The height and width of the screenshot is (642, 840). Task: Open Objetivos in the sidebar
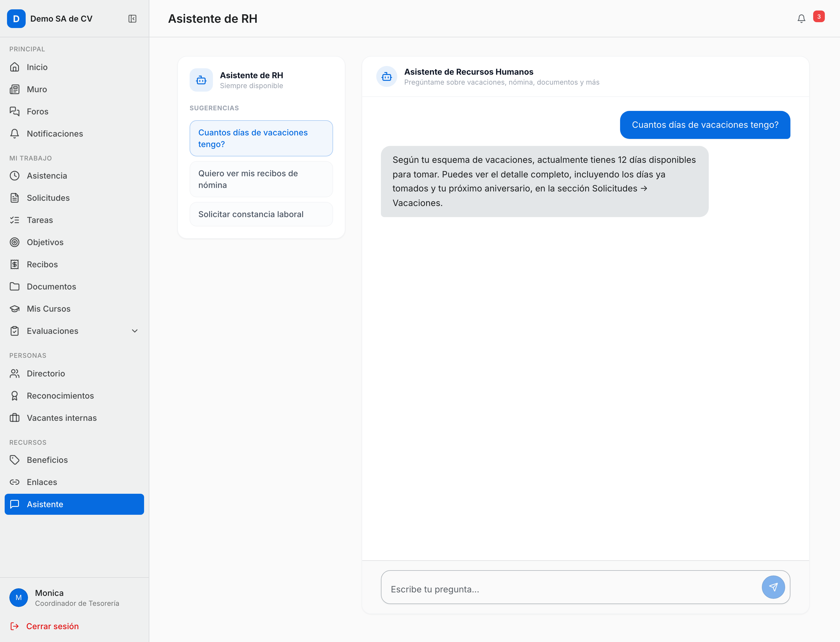74,242
